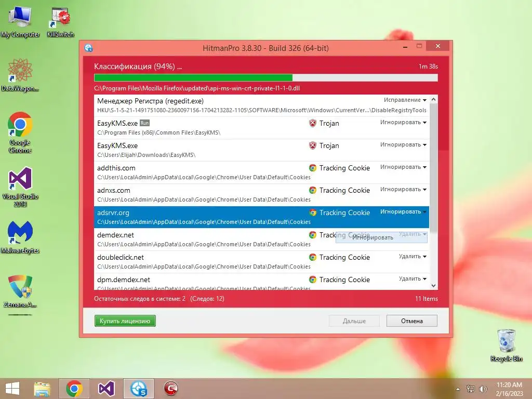532x399 pixels.
Task: Click results list scrollbar thumb
Action: [433, 169]
